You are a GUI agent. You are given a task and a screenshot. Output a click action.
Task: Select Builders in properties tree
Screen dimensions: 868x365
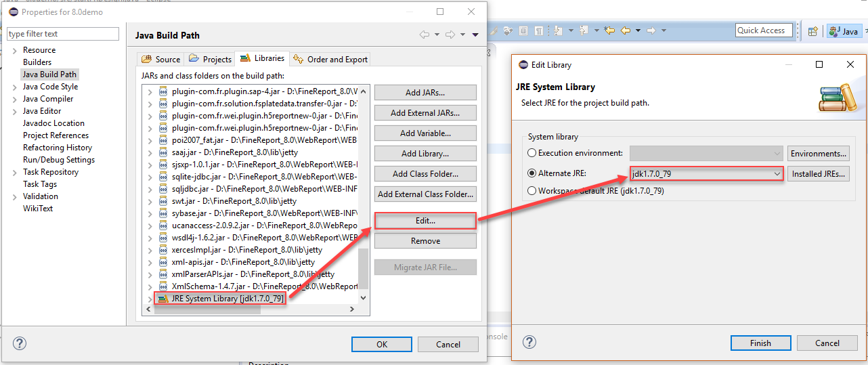pyautogui.click(x=37, y=62)
